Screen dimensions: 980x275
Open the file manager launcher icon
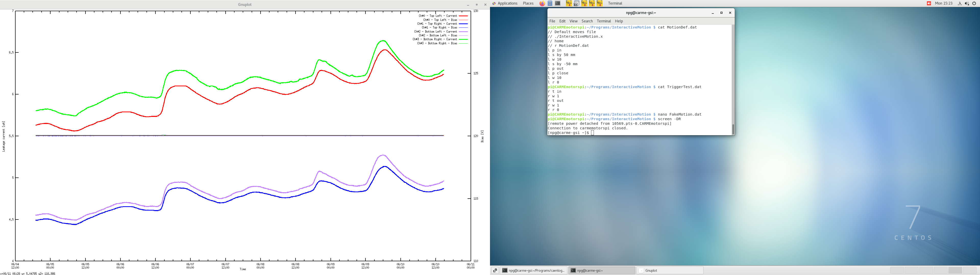click(550, 3)
